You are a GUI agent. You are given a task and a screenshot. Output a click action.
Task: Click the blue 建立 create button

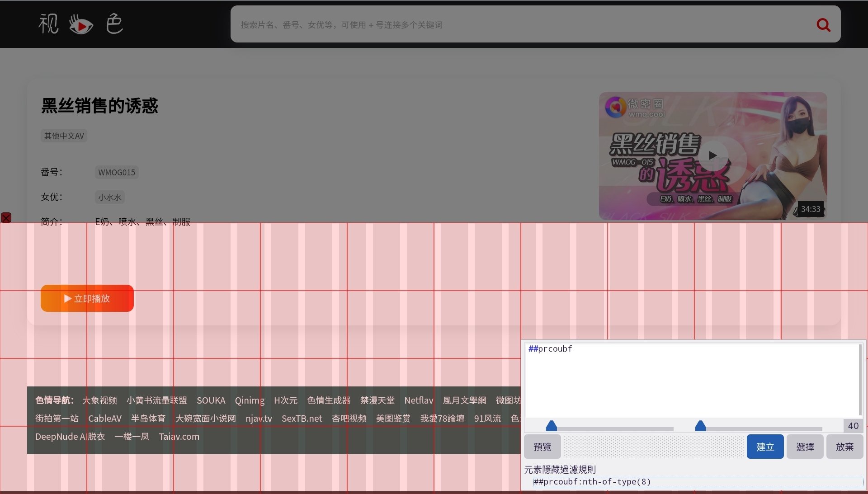[x=765, y=447]
